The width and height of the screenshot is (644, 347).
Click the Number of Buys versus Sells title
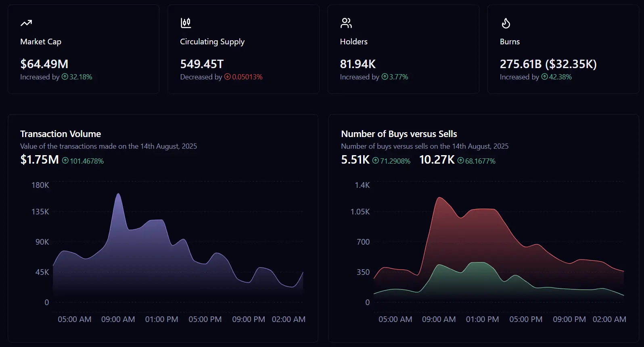(x=399, y=134)
